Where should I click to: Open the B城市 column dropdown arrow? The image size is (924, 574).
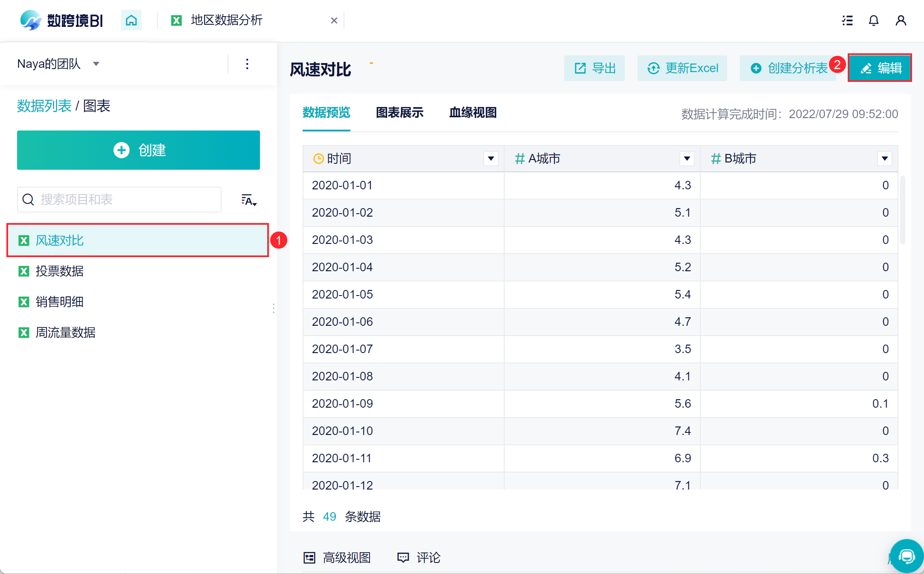(885, 159)
